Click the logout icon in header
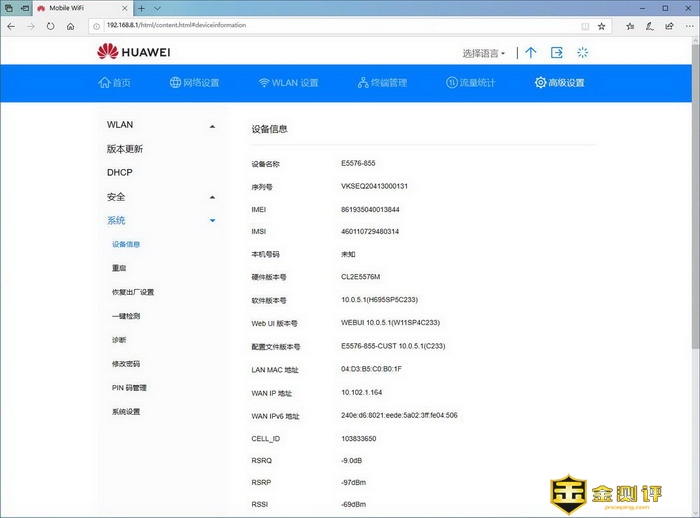This screenshot has width=700, height=518. tap(557, 53)
